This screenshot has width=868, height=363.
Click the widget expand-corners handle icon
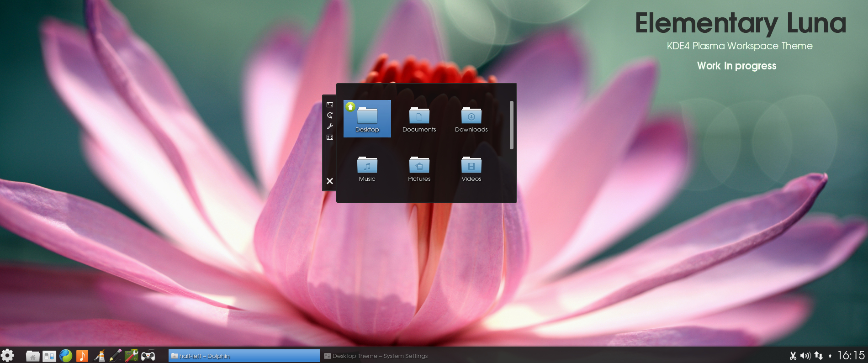[330, 137]
